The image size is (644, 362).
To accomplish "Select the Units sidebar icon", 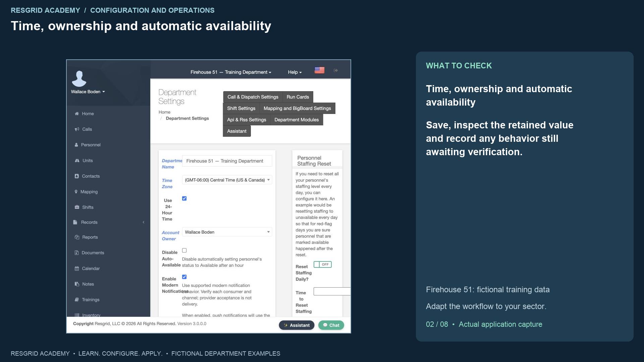I will click(x=77, y=161).
